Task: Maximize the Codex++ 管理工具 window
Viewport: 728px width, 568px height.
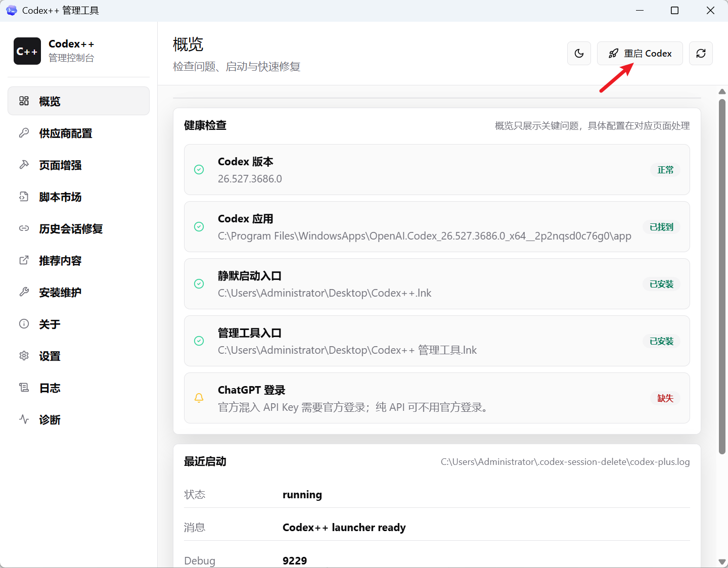Action: (674, 10)
